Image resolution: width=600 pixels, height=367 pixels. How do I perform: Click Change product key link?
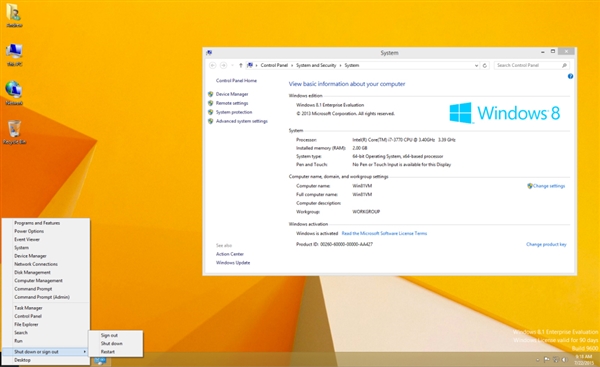point(546,244)
